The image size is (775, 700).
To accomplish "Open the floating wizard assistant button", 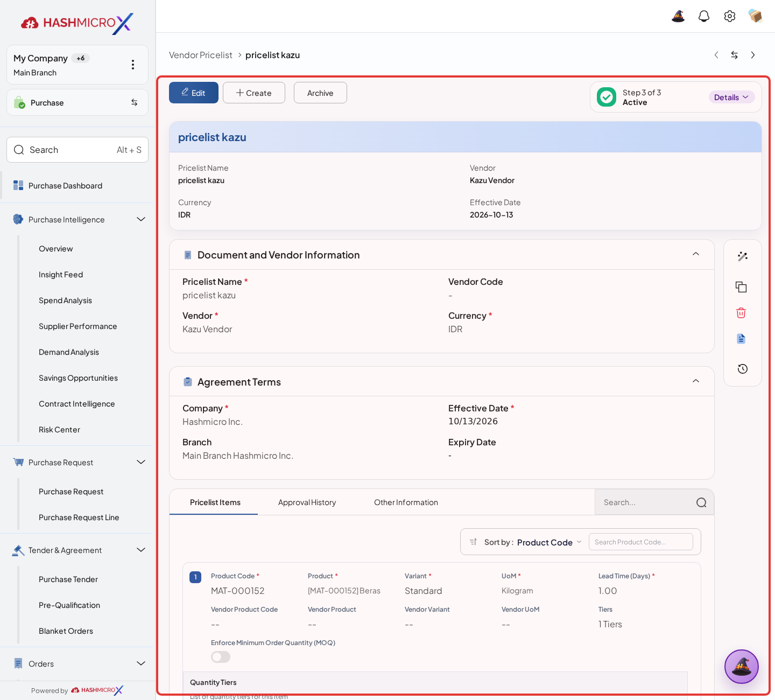I will [x=742, y=667].
